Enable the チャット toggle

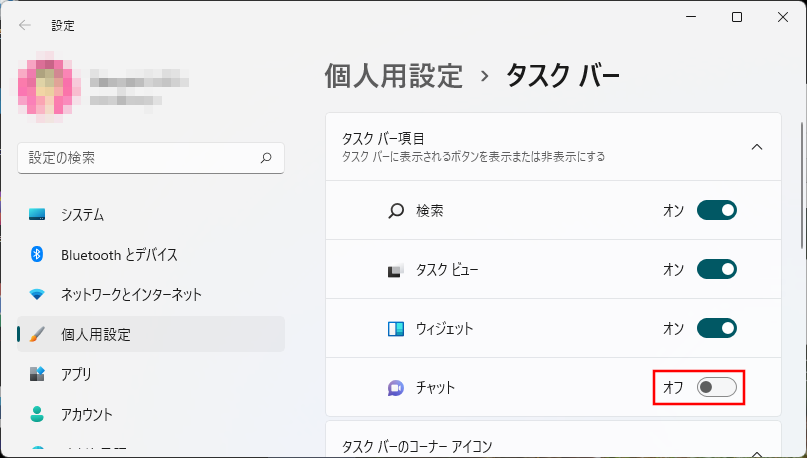(x=716, y=387)
